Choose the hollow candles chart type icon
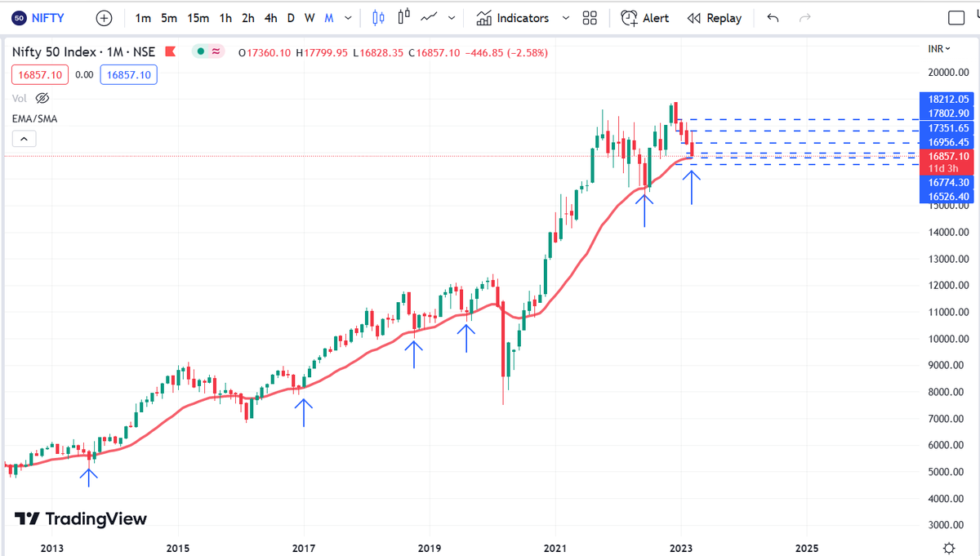 tap(404, 17)
